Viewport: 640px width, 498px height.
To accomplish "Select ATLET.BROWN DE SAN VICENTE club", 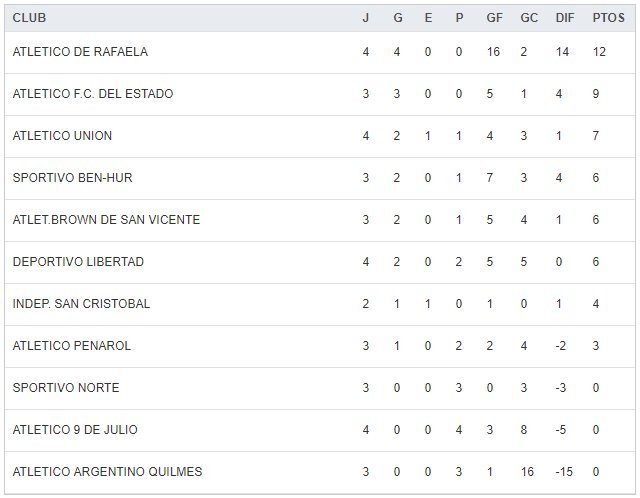I will coord(106,220).
